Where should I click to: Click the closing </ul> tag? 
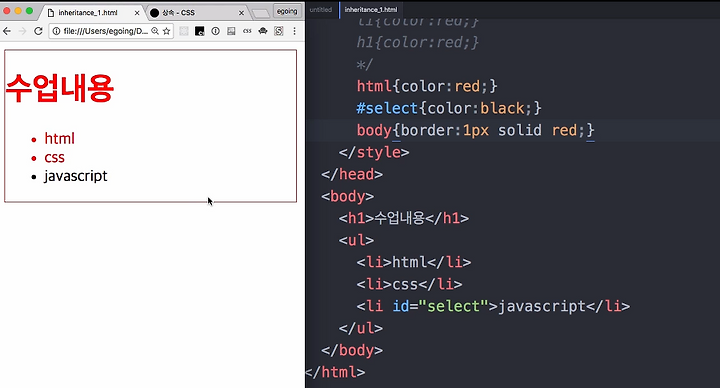coord(360,328)
